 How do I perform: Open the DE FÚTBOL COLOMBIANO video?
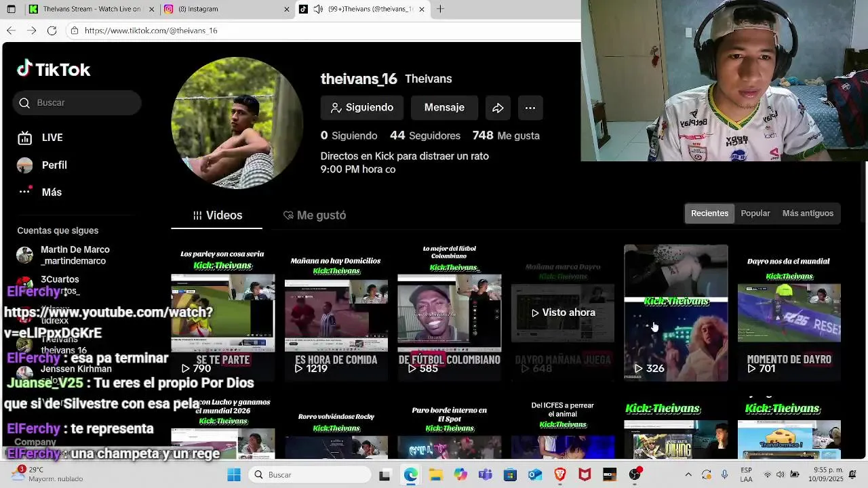tap(450, 312)
